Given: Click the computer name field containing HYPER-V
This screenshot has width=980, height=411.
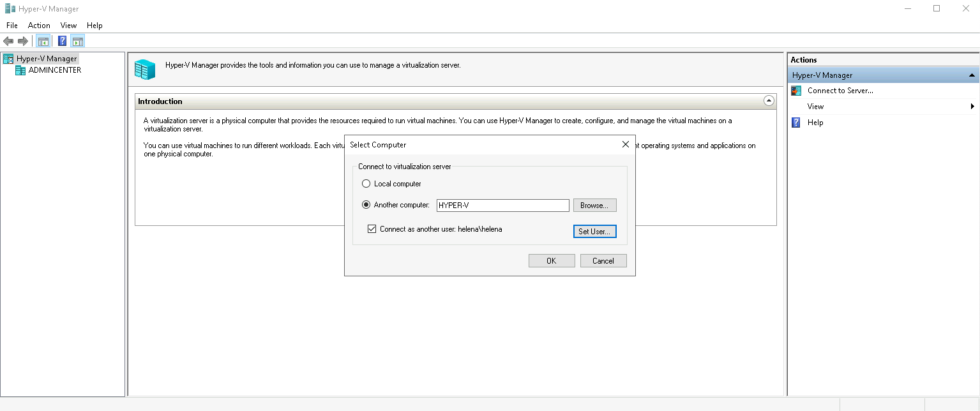Looking at the screenshot, I should pos(502,205).
